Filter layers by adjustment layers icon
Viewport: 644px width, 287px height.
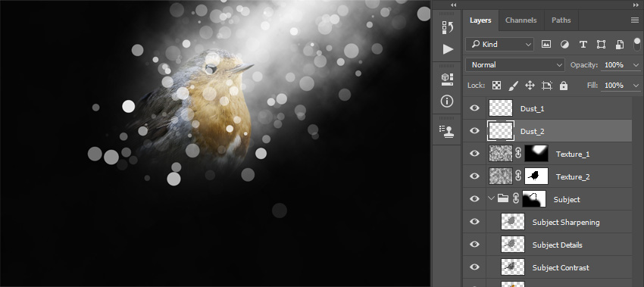point(564,45)
